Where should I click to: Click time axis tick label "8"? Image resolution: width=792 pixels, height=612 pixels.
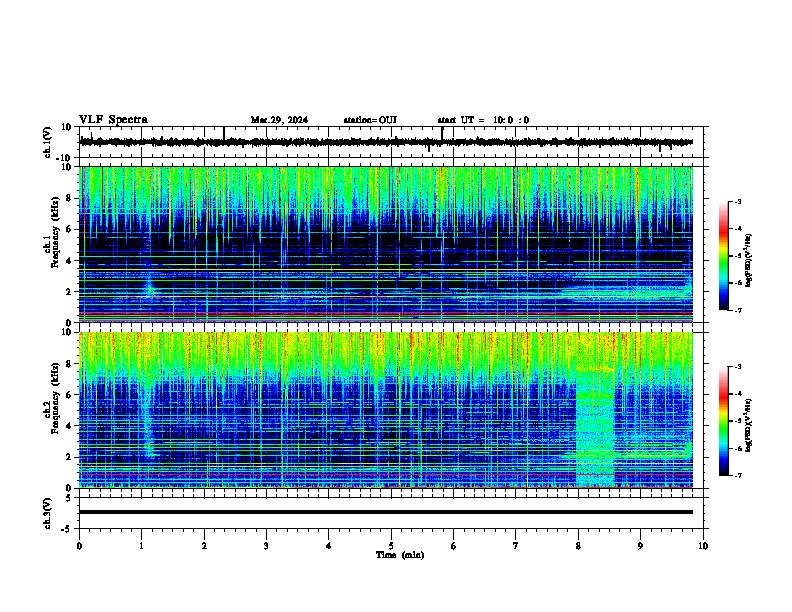click(x=578, y=546)
